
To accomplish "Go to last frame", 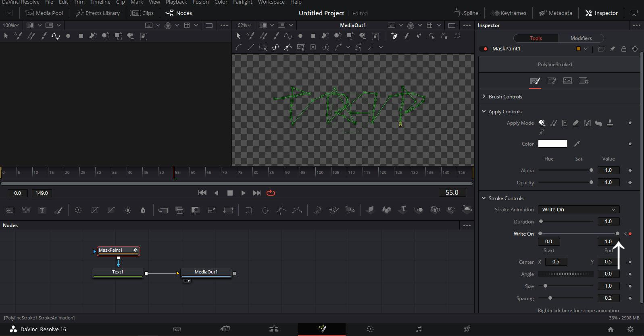I will [257, 193].
